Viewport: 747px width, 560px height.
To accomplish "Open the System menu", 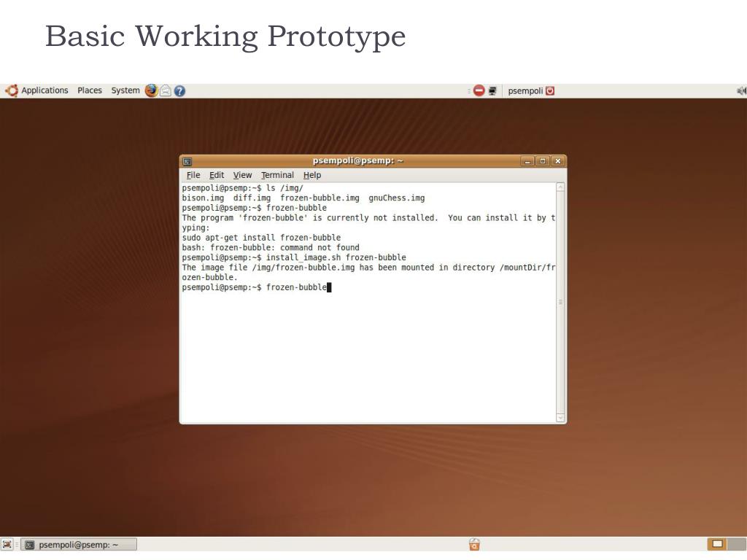I will point(125,90).
